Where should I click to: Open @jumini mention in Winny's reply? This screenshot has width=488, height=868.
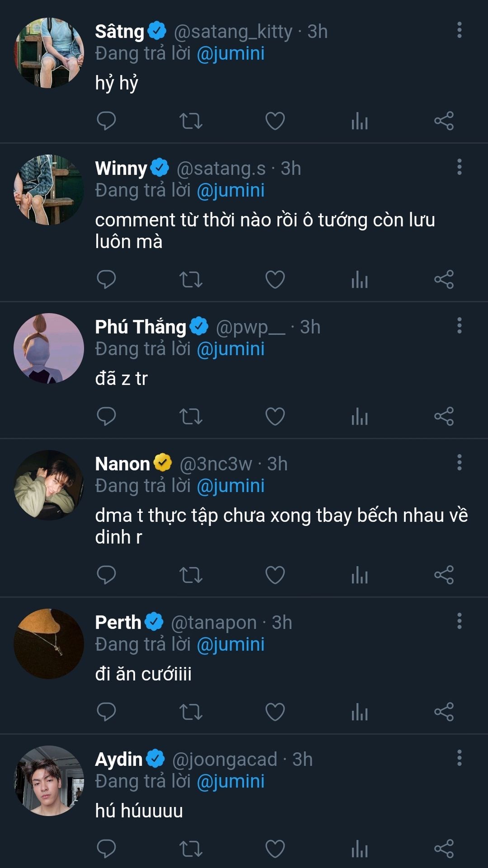(x=231, y=190)
